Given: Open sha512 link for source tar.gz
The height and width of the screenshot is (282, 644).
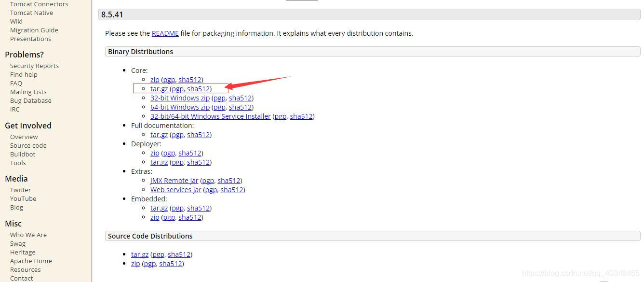Looking at the screenshot, I should [x=179, y=254].
